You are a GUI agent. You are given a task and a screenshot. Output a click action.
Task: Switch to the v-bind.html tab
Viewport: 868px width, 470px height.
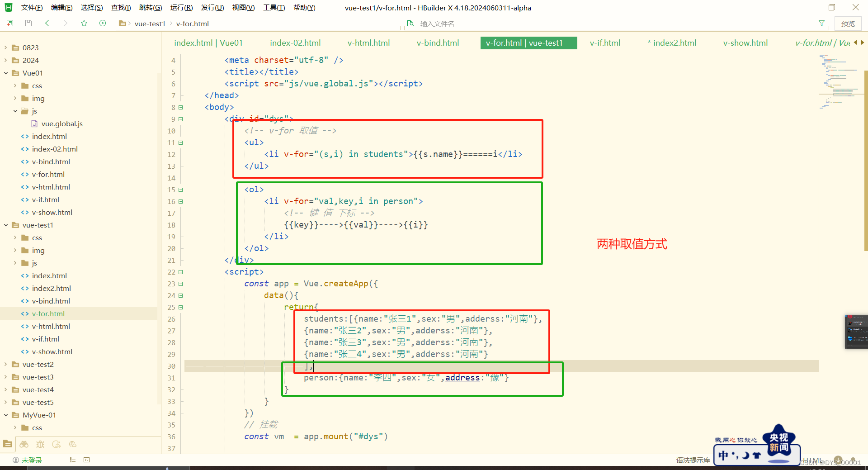click(438, 43)
